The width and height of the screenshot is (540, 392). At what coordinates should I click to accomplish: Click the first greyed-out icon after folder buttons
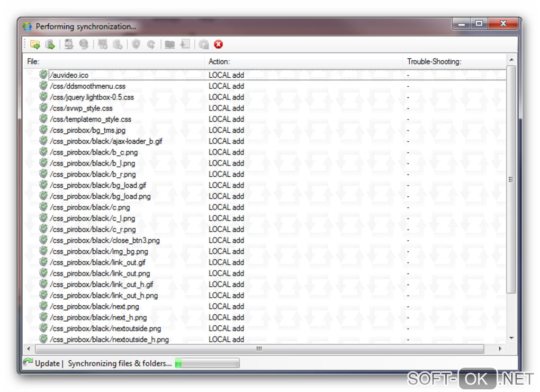[69, 44]
